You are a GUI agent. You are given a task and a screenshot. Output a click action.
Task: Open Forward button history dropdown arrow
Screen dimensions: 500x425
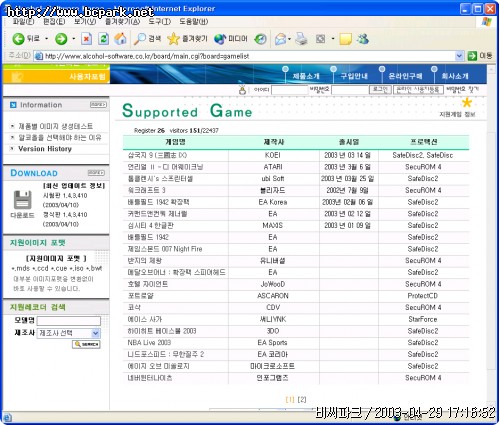(x=74, y=39)
